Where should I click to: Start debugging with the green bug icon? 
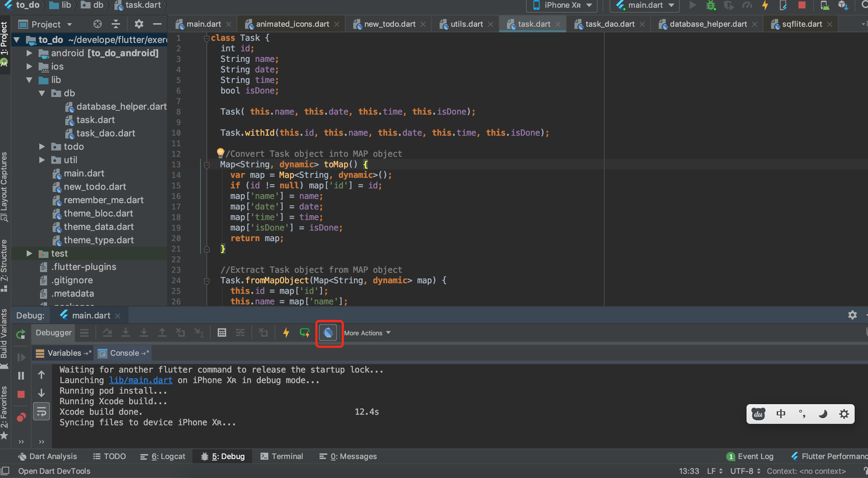click(711, 5)
